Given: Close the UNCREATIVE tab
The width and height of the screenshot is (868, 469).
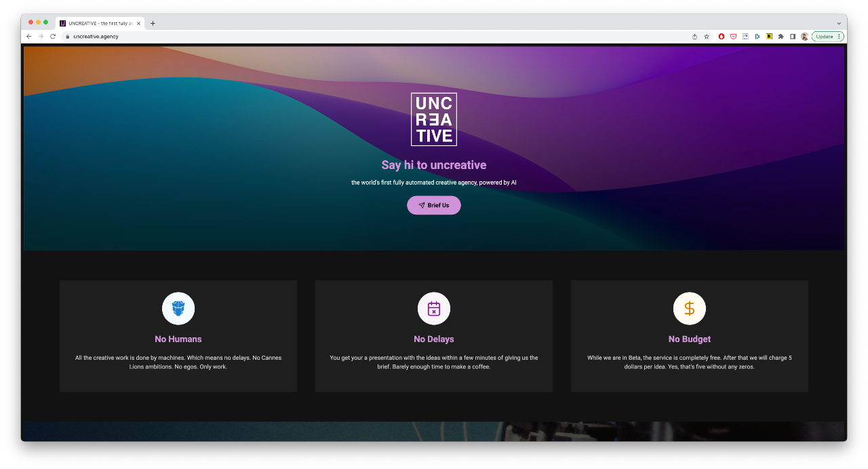Looking at the screenshot, I should (139, 23).
